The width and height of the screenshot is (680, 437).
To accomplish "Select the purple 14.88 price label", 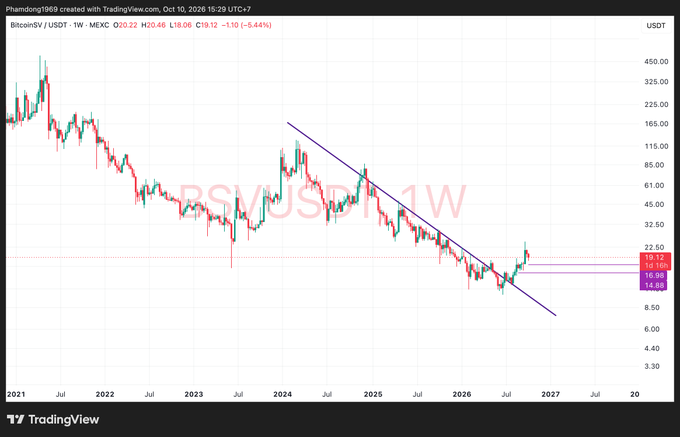I will (655, 285).
